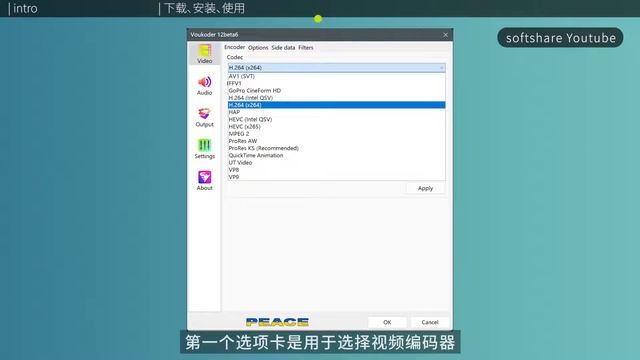The image size is (640, 360).
Task: Open the Audio section in the sidebar
Action: (204, 86)
